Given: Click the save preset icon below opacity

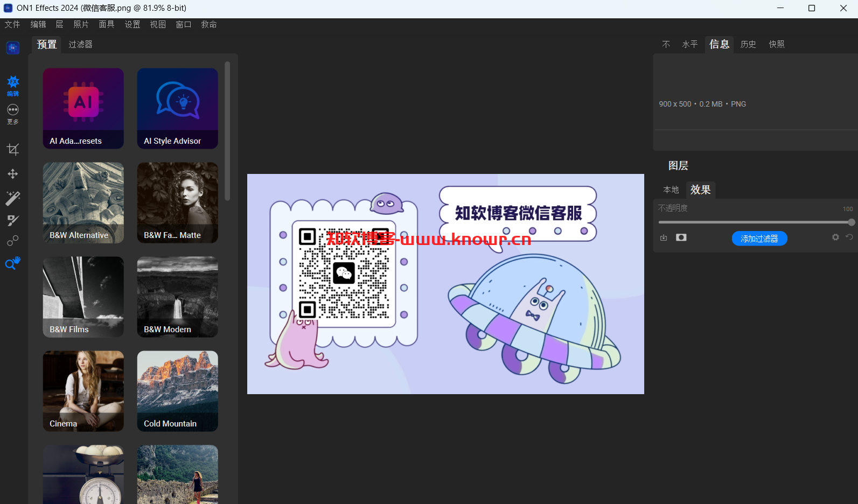Looking at the screenshot, I should point(664,237).
